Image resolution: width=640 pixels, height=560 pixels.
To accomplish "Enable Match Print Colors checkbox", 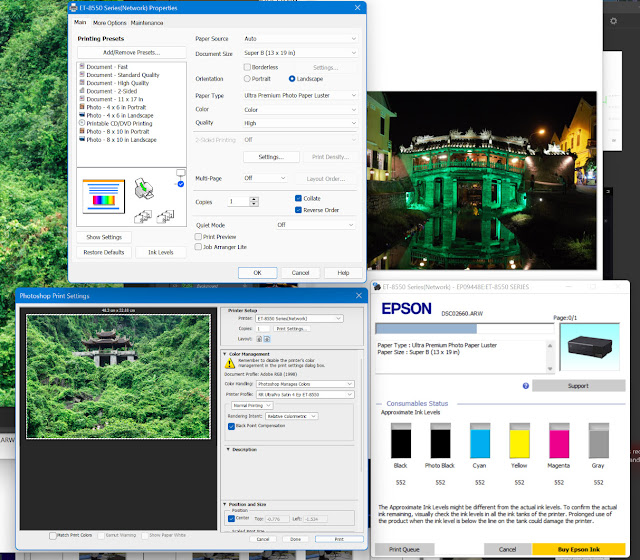I will [53, 536].
